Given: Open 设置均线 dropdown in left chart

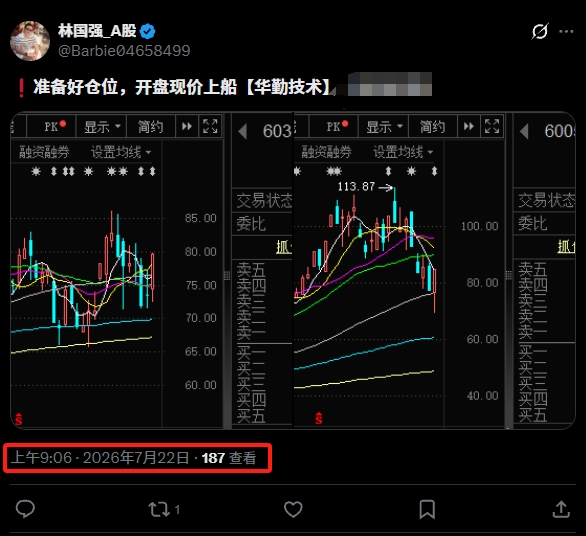Looking at the screenshot, I should coord(121,152).
